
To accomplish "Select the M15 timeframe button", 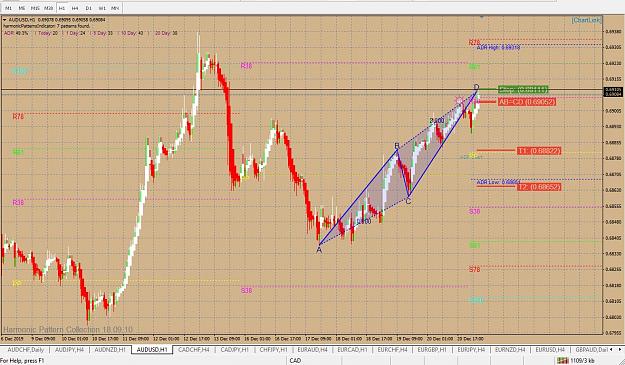I will [35, 8].
